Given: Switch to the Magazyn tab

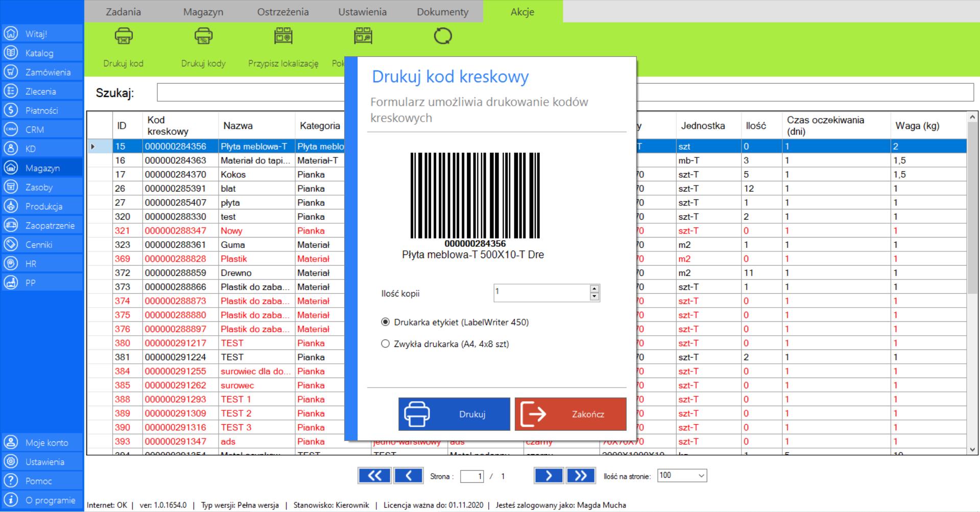Looking at the screenshot, I should tap(203, 12).
